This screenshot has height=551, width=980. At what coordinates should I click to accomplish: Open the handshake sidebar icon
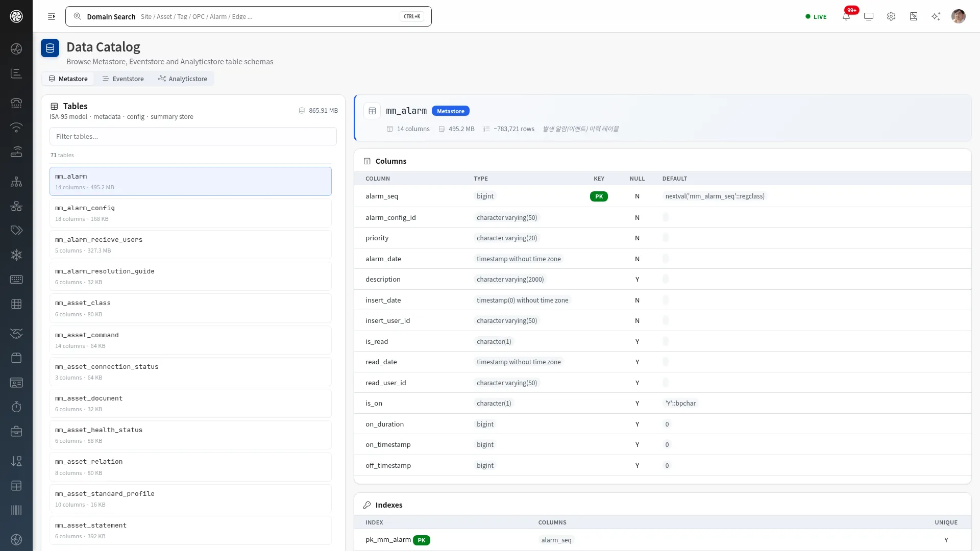point(16,333)
